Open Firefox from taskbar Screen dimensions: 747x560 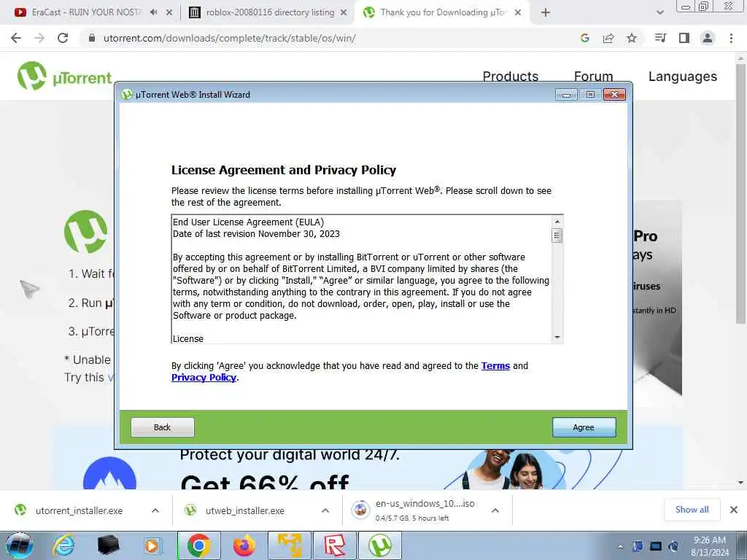[244, 545]
